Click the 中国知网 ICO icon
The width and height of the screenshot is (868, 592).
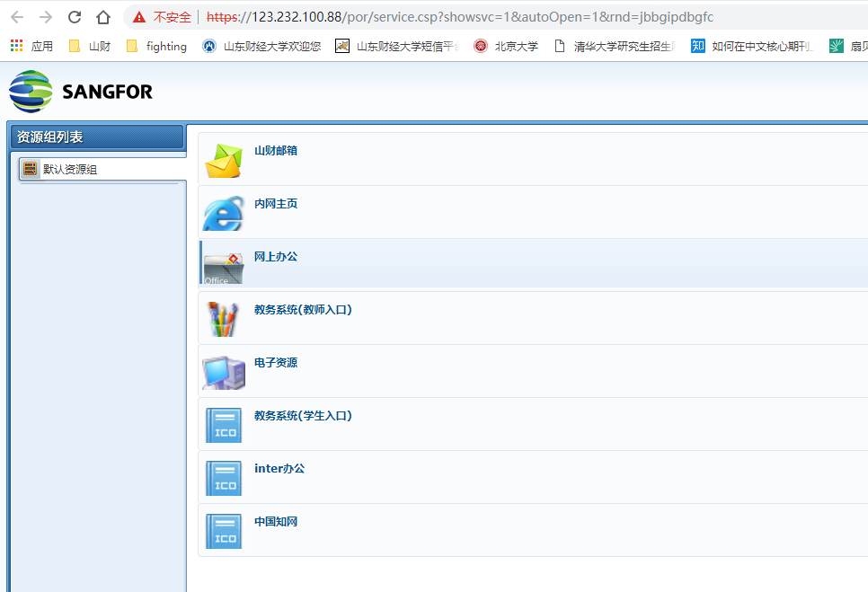[223, 531]
